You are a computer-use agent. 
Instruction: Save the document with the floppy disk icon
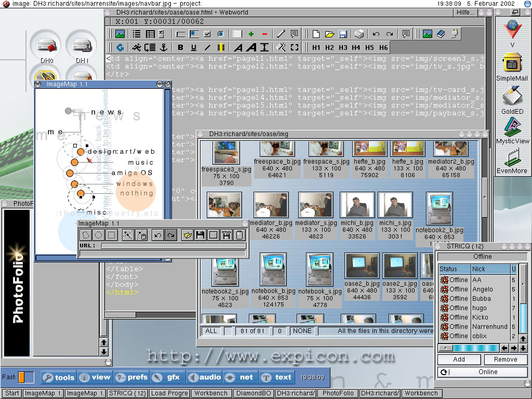point(343,34)
